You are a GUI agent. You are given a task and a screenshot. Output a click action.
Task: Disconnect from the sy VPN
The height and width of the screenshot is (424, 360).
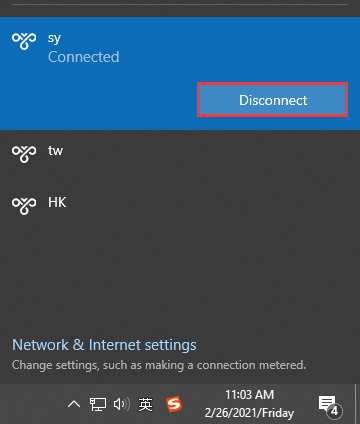click(x=273, y=100)
